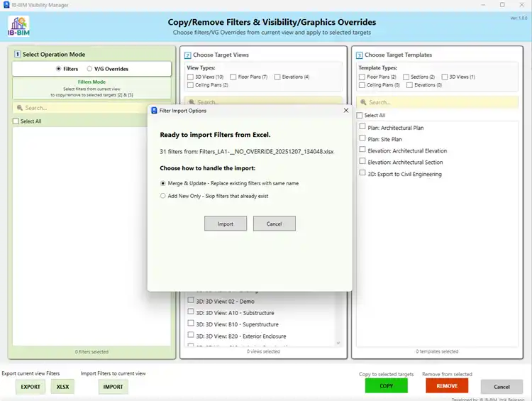Click the main window Cancel button

click(x=501, y=387)
